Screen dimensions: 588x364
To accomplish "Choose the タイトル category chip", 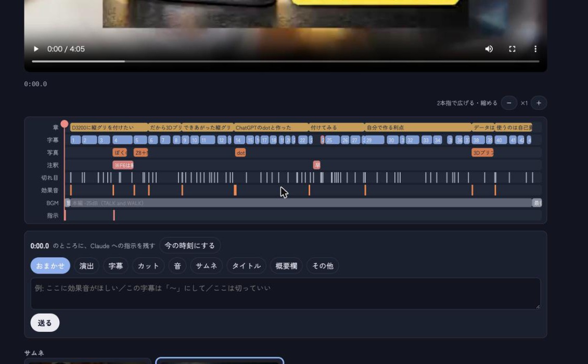I will pyautogui.click(x=246, y=266).
